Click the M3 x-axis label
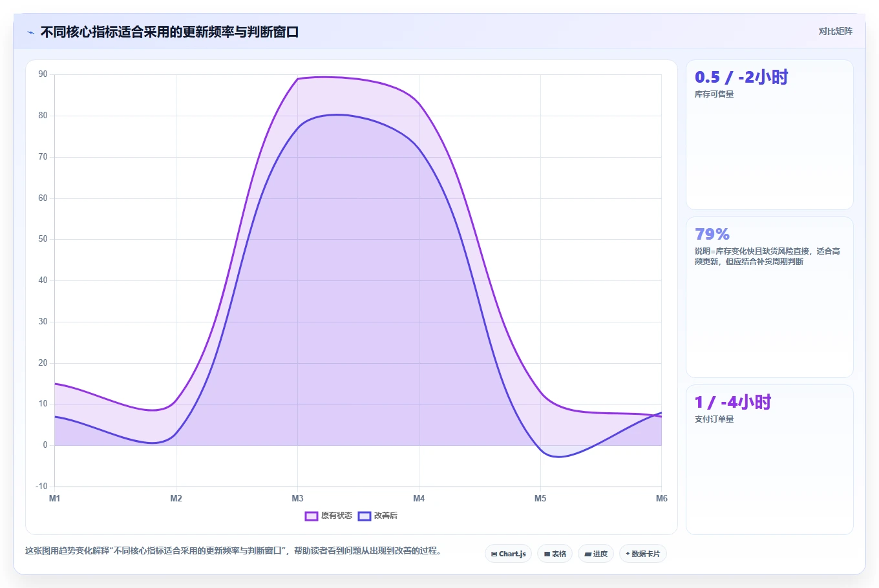Screen dimensions: 879x588 [297, 498]
